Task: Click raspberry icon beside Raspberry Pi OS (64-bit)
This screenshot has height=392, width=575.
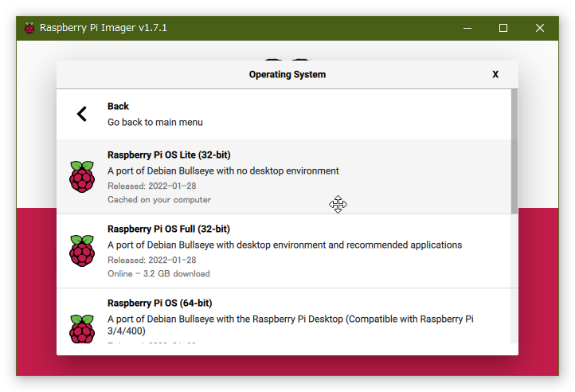Action: (82, 328)
